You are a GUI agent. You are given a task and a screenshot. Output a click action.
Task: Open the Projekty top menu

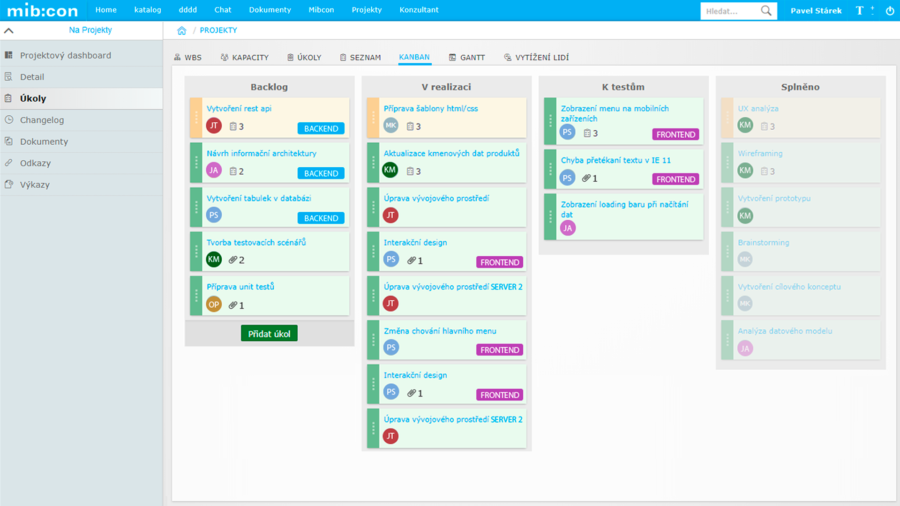point(366,10)
